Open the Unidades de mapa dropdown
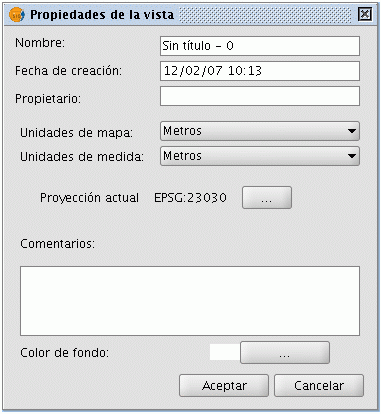The height and width of the screenshot is (414, 381). pyautogui.click(x=260, y=131)
